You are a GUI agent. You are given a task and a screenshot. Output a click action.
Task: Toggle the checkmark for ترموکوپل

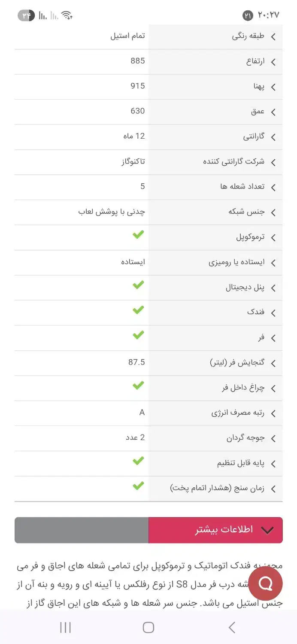pos(138,234)
